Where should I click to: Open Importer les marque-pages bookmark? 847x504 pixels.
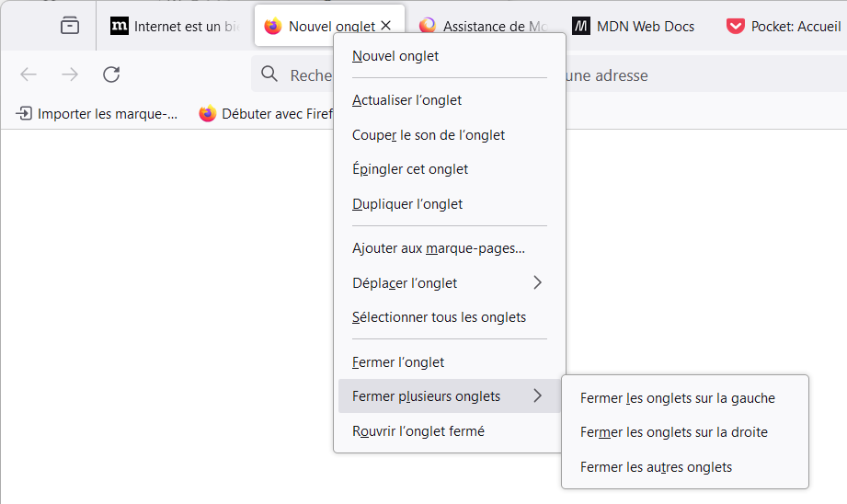click(x=97, y=113)
